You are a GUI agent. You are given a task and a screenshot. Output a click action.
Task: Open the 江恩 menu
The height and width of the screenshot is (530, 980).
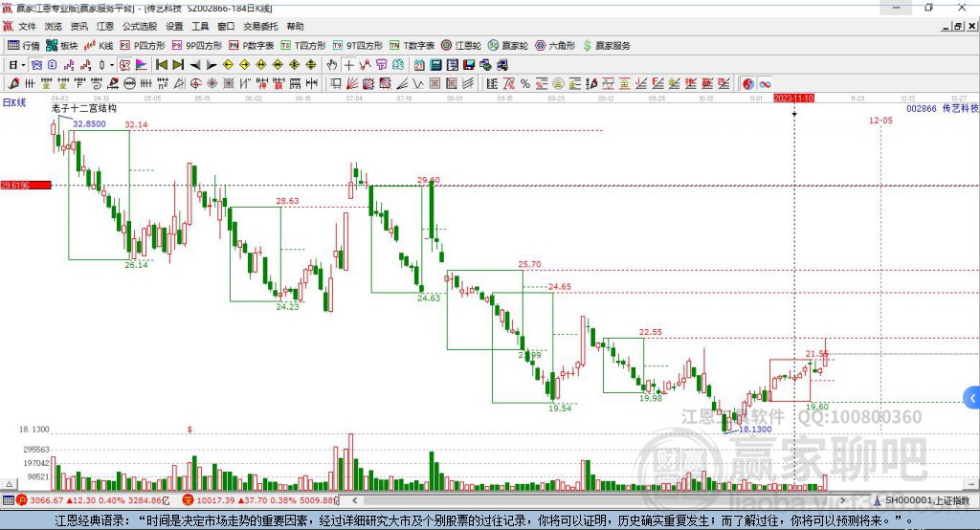[105, 26]
